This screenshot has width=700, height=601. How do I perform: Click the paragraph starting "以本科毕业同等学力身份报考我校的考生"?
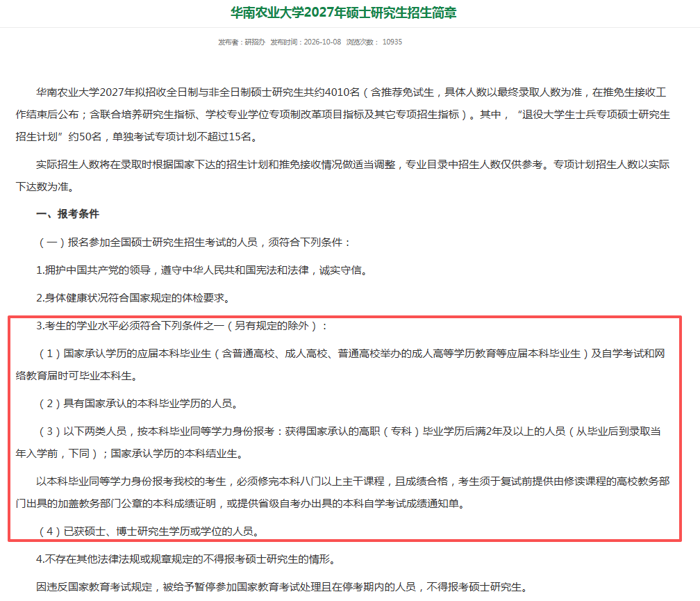coord(343,492)
